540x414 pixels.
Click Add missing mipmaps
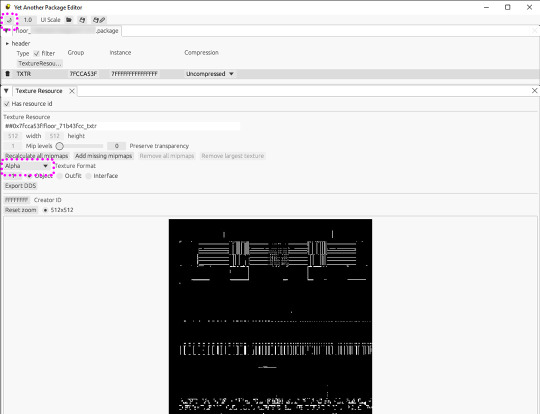tap(104, 156)
